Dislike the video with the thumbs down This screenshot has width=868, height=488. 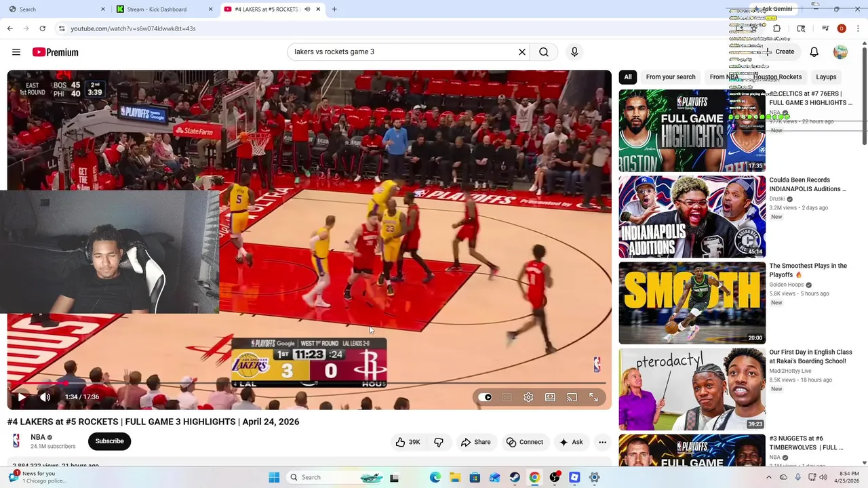[439, 442]
